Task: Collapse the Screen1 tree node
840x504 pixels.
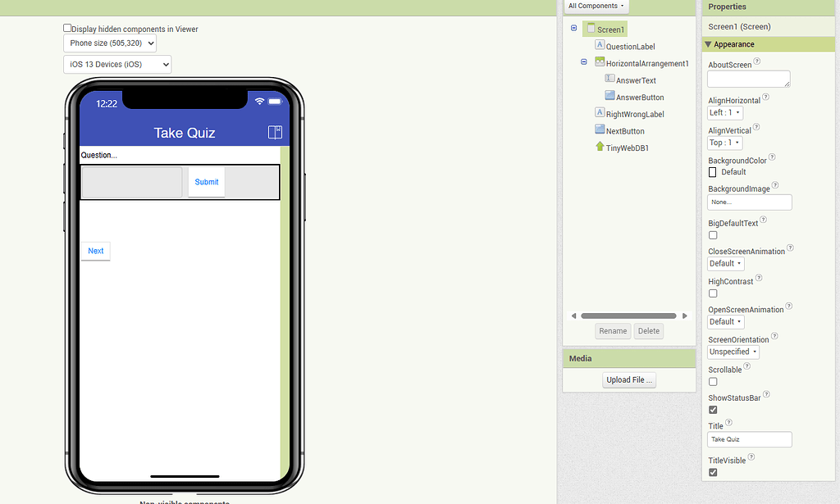Action: point(573,27)
